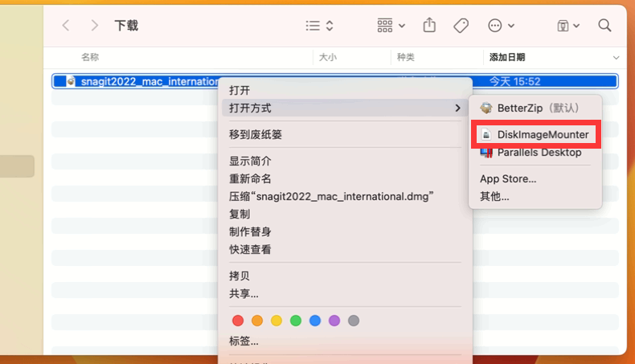Pick the purple color tag dot
The image size is (635, 364).
pyautogui.click(x=334, y=321)
